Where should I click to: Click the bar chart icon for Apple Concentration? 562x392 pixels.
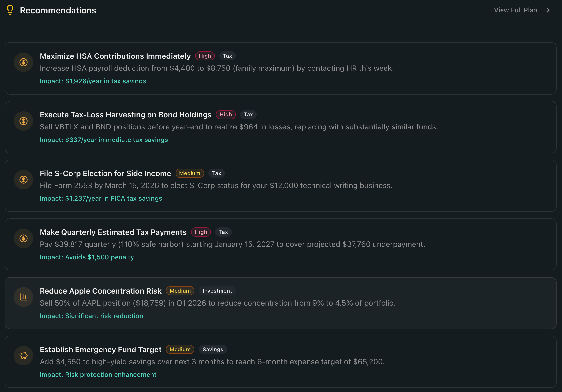coord(23,297)
